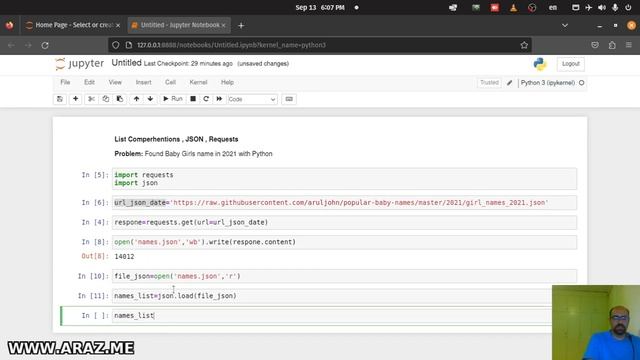Click the airplane mode icon in top bar
This screenshot has height=360, width=640.
[589, 7]
